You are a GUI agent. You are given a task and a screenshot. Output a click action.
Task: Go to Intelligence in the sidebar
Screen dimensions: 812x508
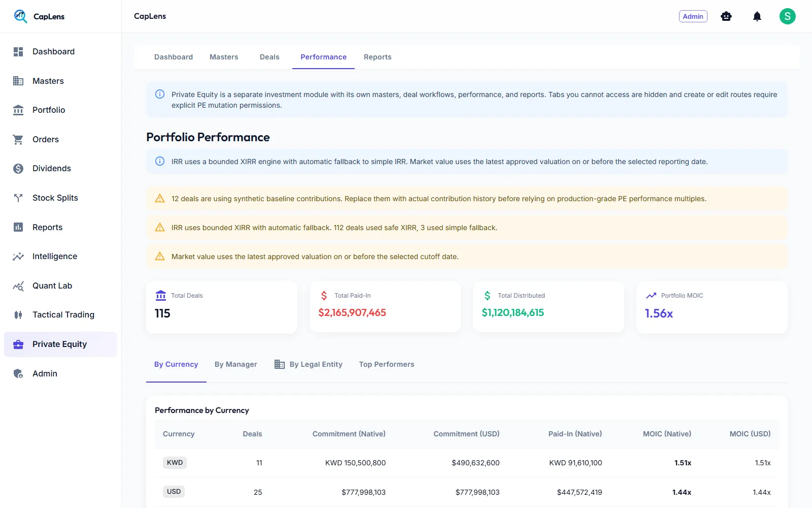click(x=60, y=257)
